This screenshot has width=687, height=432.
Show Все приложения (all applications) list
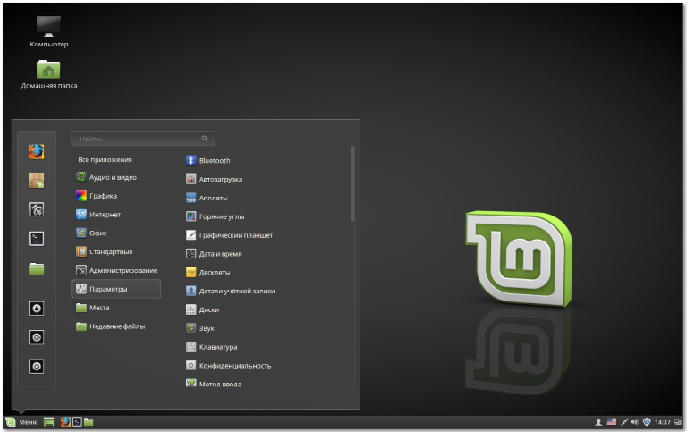point(105,159)
